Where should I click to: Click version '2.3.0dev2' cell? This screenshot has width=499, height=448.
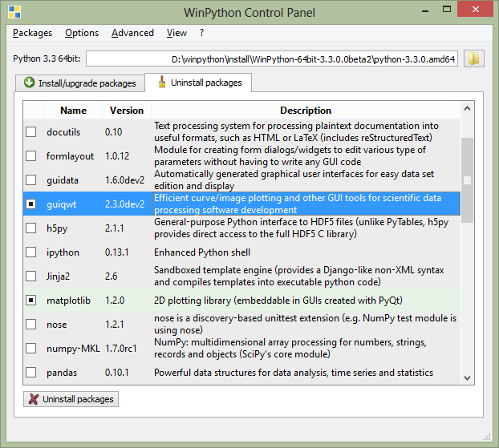tap(125, 204)
